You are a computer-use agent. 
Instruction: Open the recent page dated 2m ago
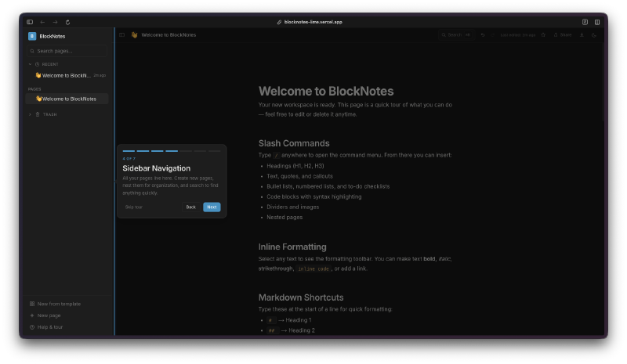(x=67, y=75)
